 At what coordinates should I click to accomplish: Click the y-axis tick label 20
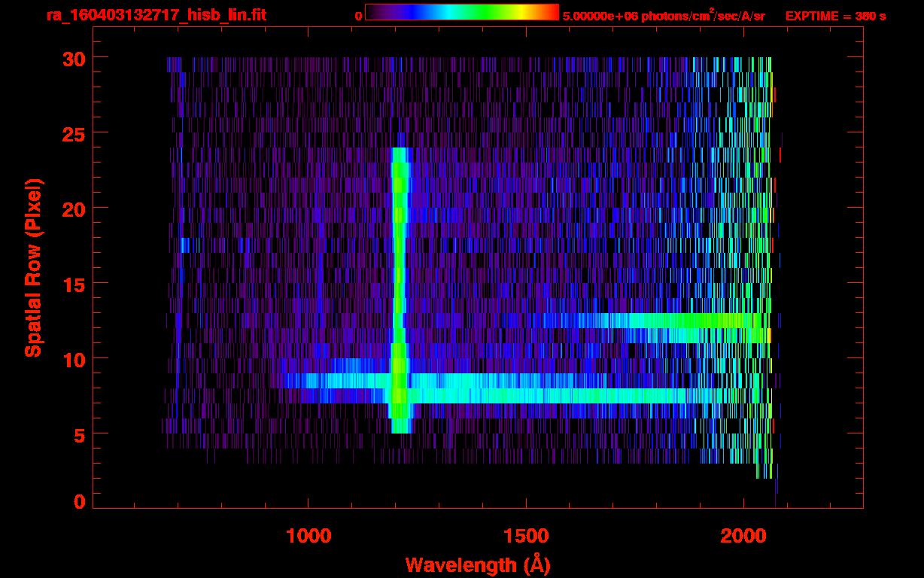point(74,208)
